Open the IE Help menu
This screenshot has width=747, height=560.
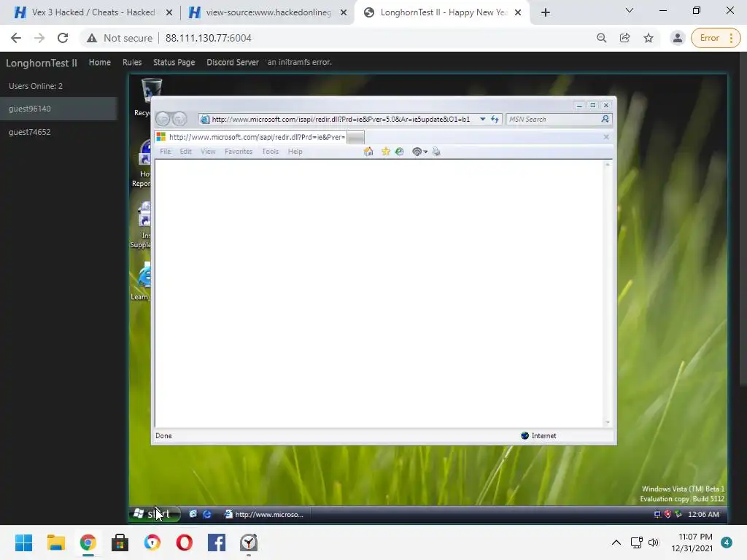pos(295,152)
